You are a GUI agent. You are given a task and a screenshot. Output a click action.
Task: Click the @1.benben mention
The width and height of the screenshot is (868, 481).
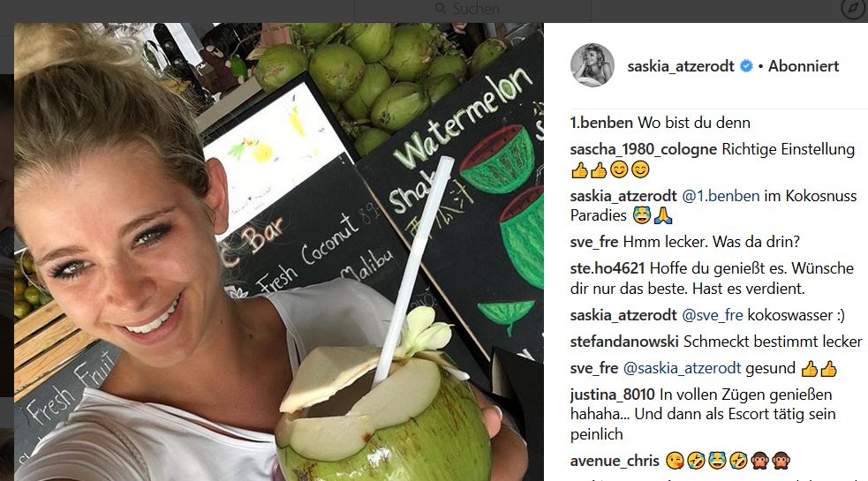click(x=721, y=196)
